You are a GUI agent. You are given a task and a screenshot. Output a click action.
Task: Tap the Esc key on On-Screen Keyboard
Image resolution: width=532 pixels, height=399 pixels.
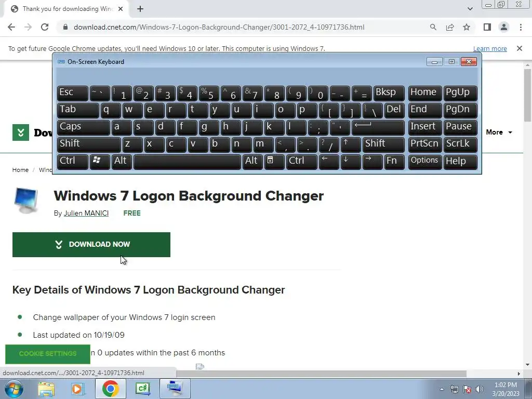(73, 93)
